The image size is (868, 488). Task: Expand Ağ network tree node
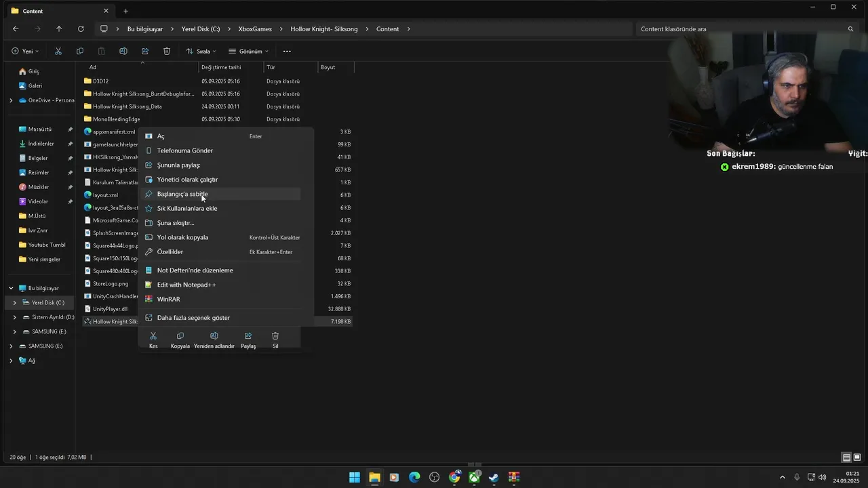11,361
